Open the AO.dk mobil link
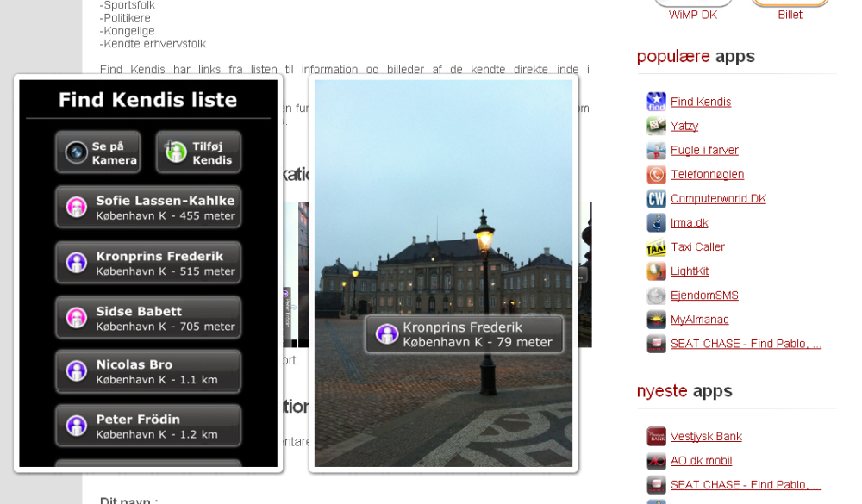 click(x=701, y=461)
